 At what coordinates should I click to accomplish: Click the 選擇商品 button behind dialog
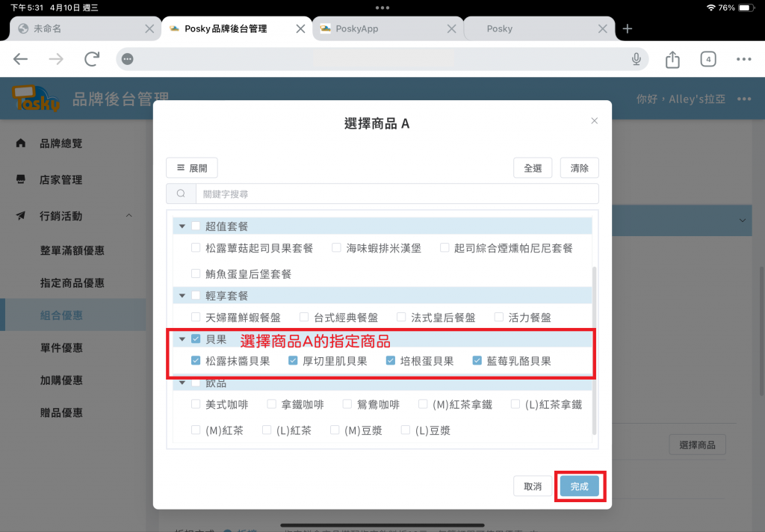click(697, 445)
